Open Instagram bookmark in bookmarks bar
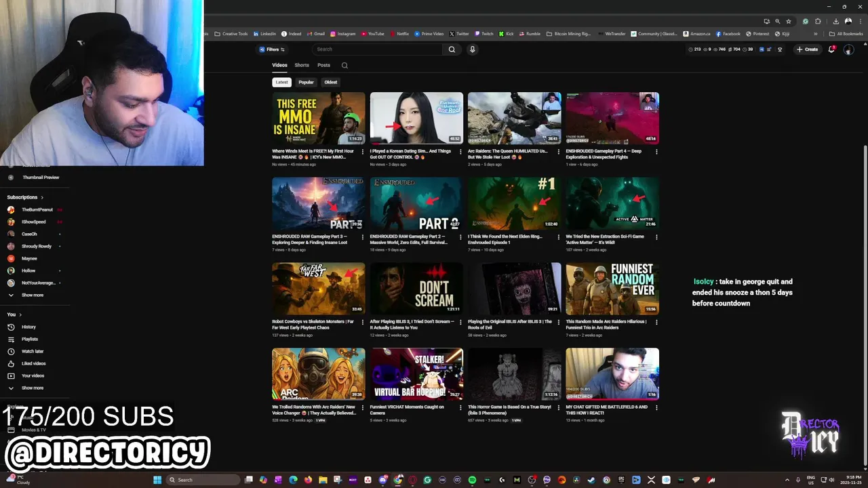Image resolution: width=868 pixels, height=488 pixels. click(x=342, y=34)
